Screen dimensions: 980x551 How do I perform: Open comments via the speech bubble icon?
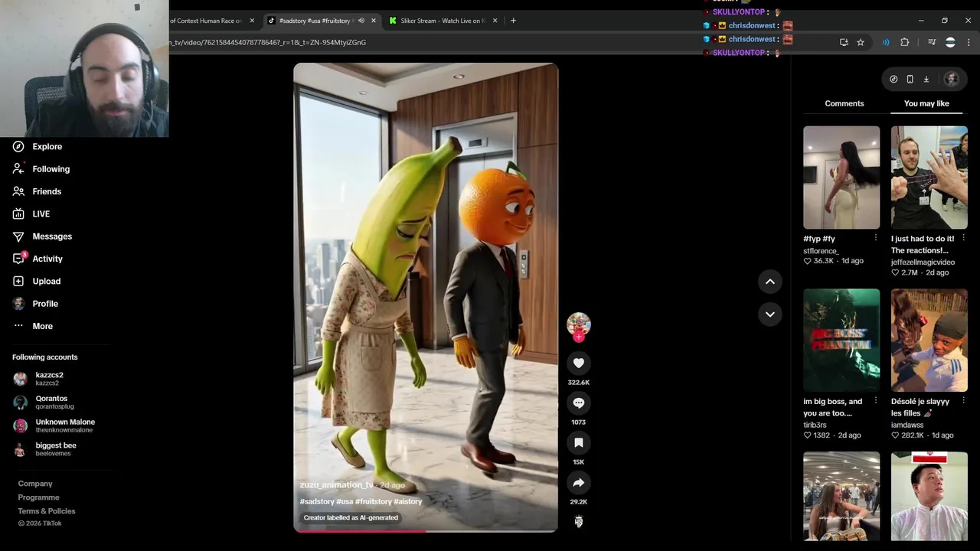pyautogui.click(x=579, y=403)
